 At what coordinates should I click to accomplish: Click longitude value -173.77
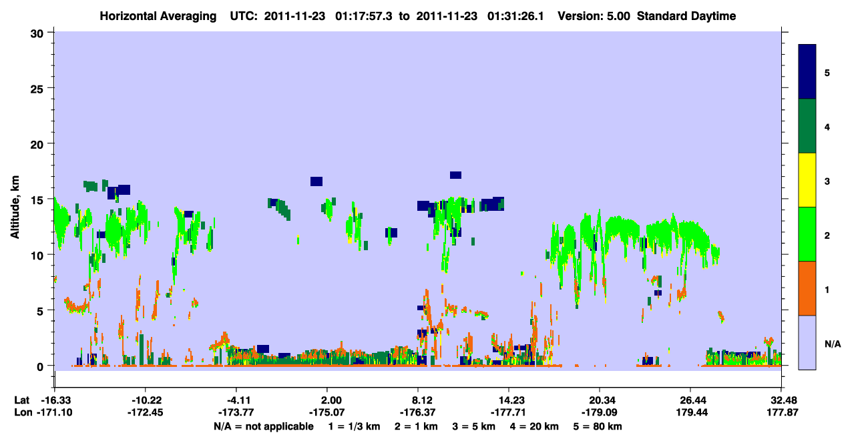click(x=236, y=413)
